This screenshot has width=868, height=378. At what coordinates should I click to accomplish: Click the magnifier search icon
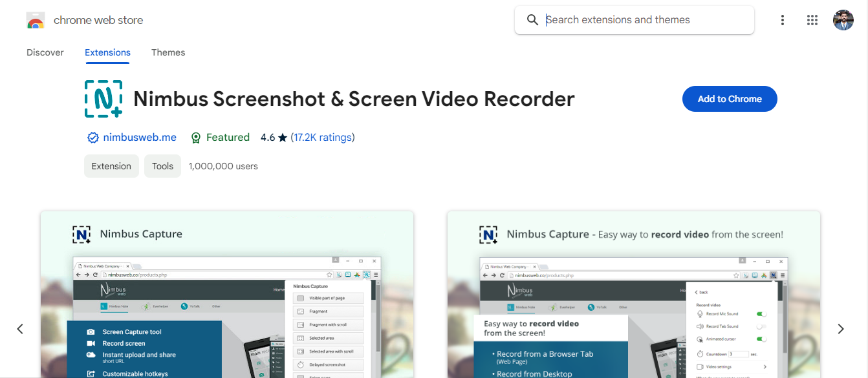click(x=532, y=20)
